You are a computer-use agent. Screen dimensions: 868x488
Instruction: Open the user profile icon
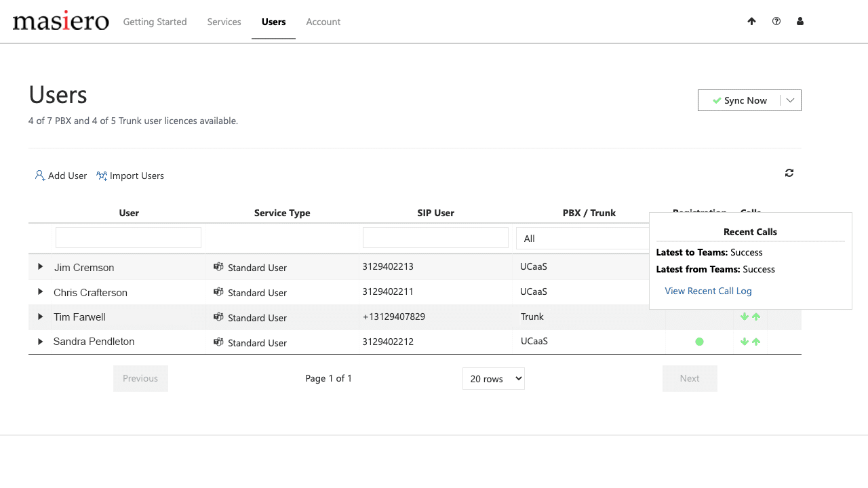point(800,21)
